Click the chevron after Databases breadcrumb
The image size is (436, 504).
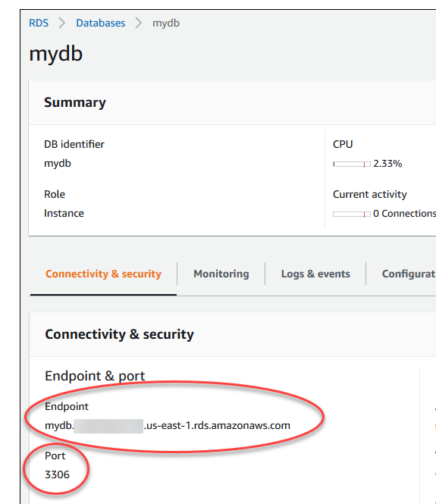139,23
